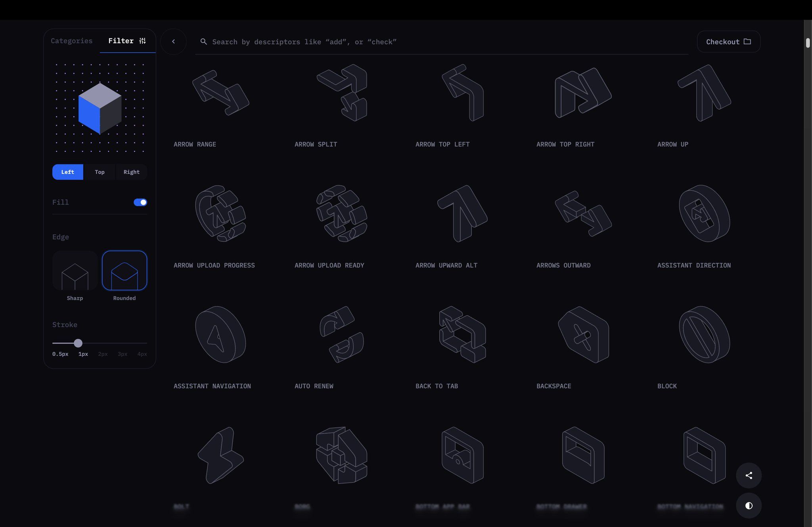Set cube face to Right
Viewport: 812px width, 527px height.
131,172
